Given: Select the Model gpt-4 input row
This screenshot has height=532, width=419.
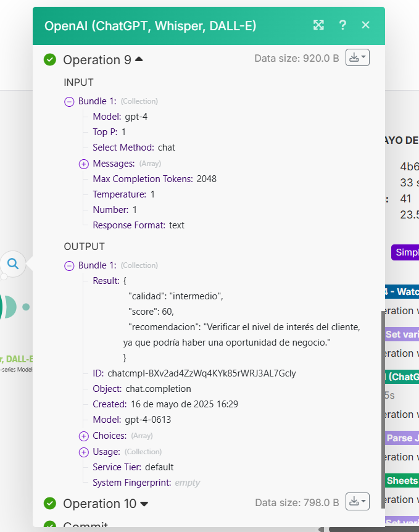Looking at the screenshot, I should (120, 117).
